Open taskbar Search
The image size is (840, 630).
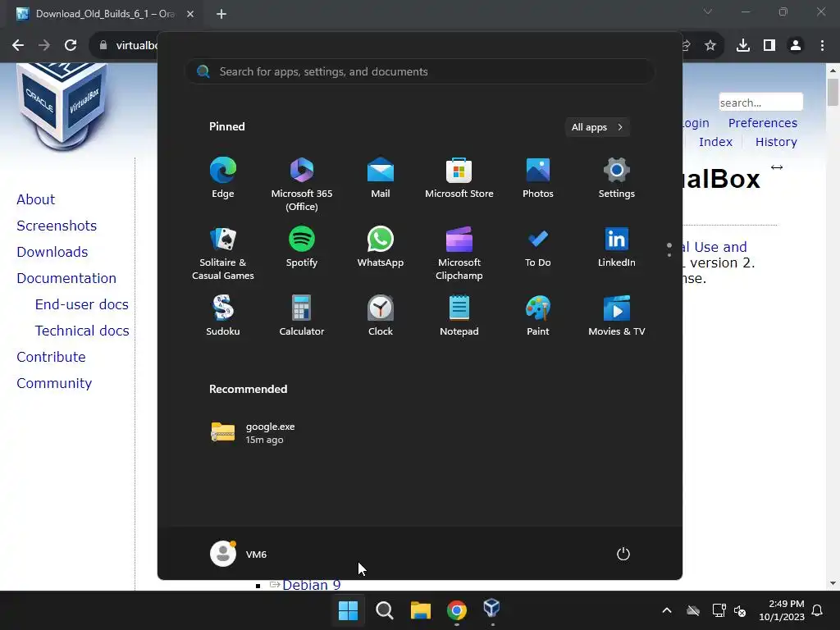pos(385,610)
